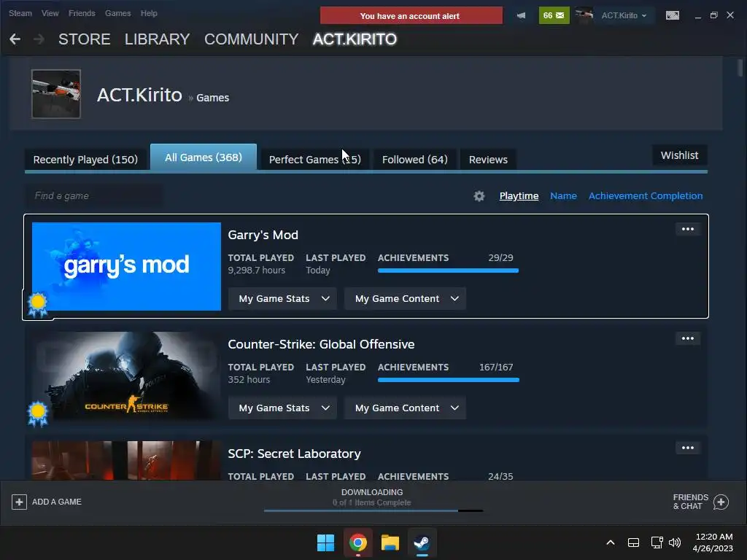Viewport: 747px width, 560px height.
Task: Open the ACT.KIRITO profile section
Action: coord(355,39)
